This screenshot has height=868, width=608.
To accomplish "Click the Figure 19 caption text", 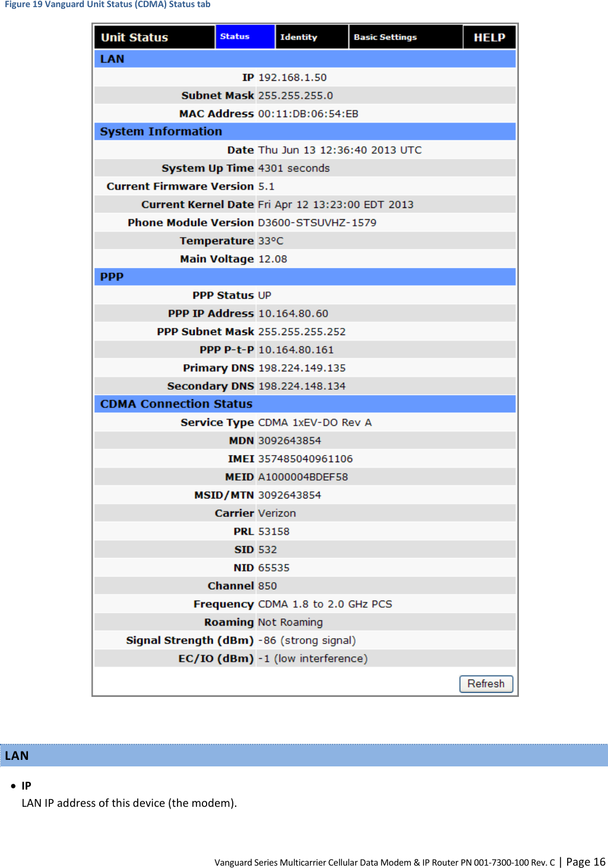I will [x=107, y=4].
